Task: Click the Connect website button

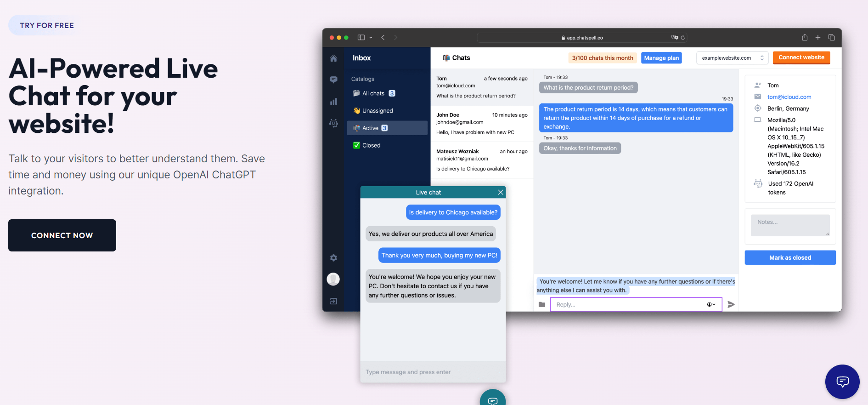Action: tap(801, 57)
